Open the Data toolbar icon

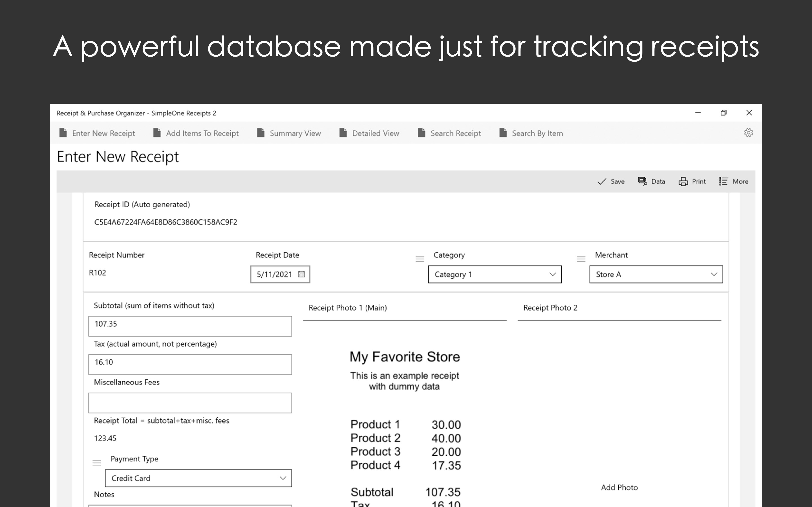pyautogui.click(x=642, y=181)
